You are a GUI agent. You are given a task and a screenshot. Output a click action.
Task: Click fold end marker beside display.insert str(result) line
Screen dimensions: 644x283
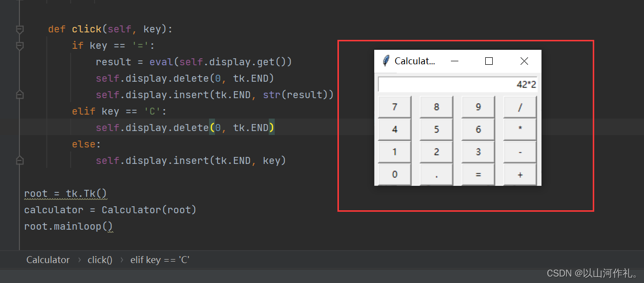(x=20, y=95)
